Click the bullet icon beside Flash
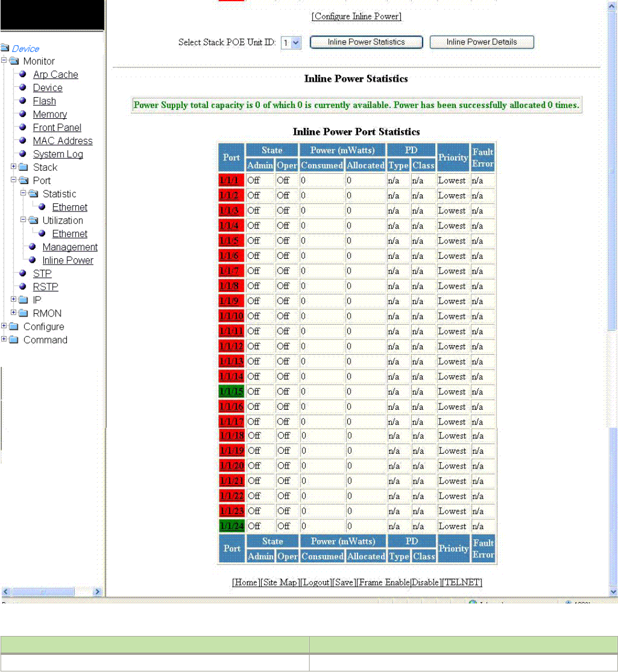This screenshot has height=672, width=618. pyautogui.click(x=23, y=101)
